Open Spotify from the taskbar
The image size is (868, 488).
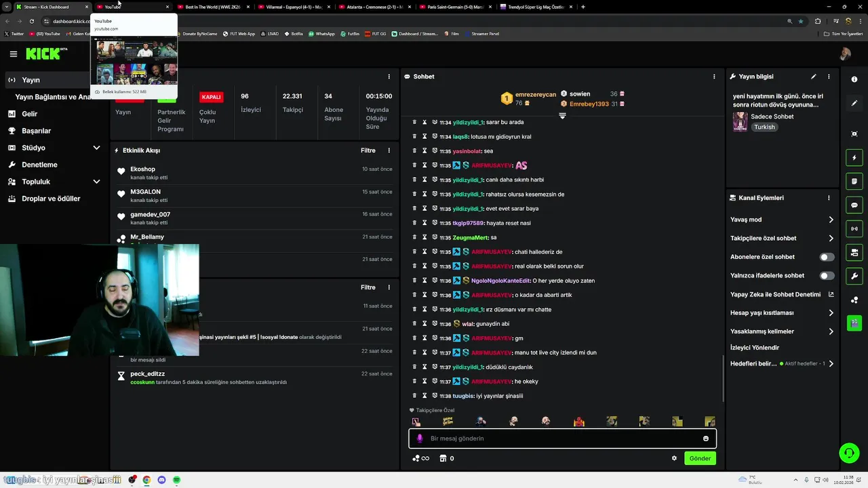176,480
